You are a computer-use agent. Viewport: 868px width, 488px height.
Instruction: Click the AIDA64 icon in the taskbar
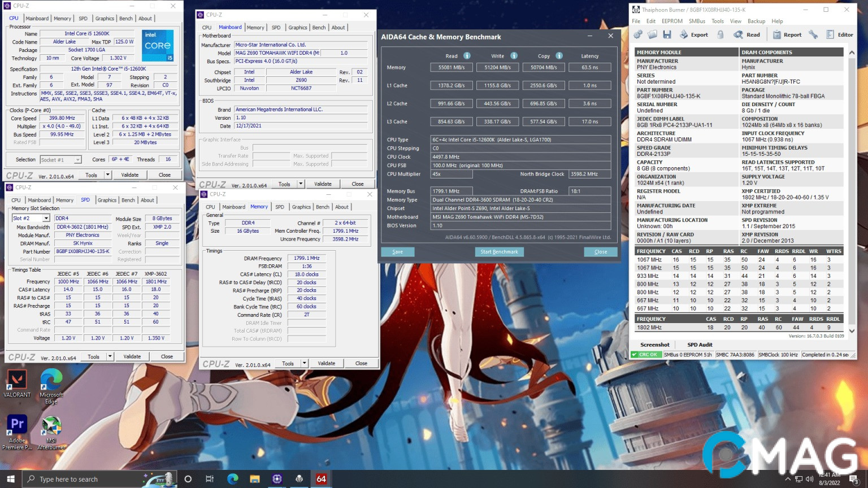coord(321,479)
